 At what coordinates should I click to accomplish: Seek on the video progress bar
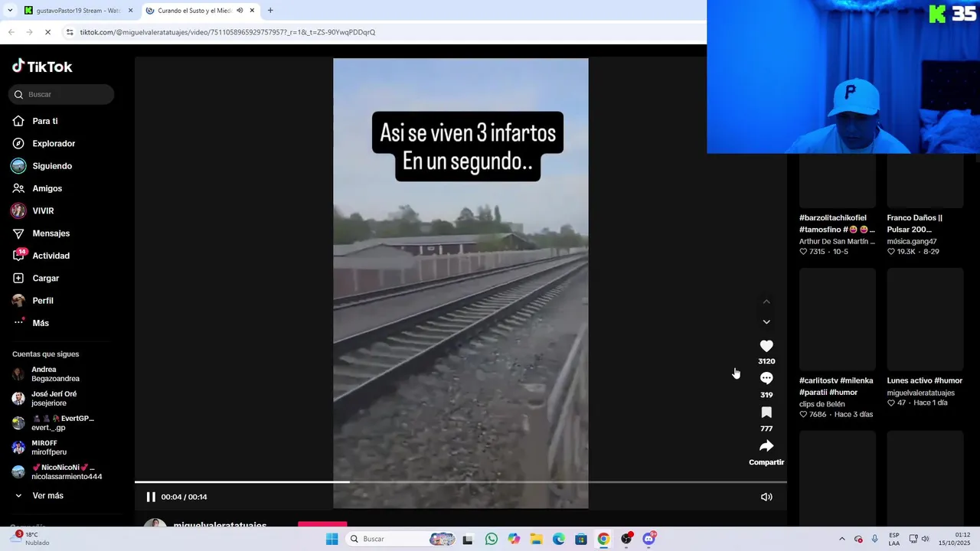click(460, 482)
